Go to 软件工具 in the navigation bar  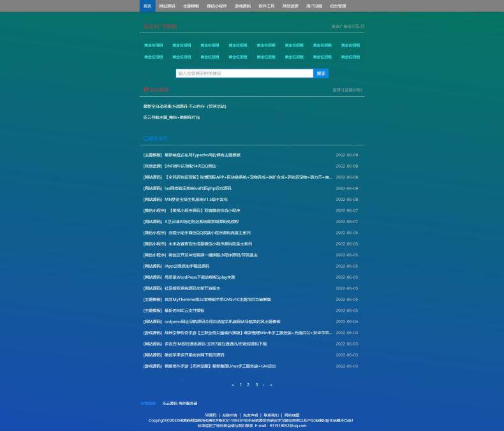267,6
